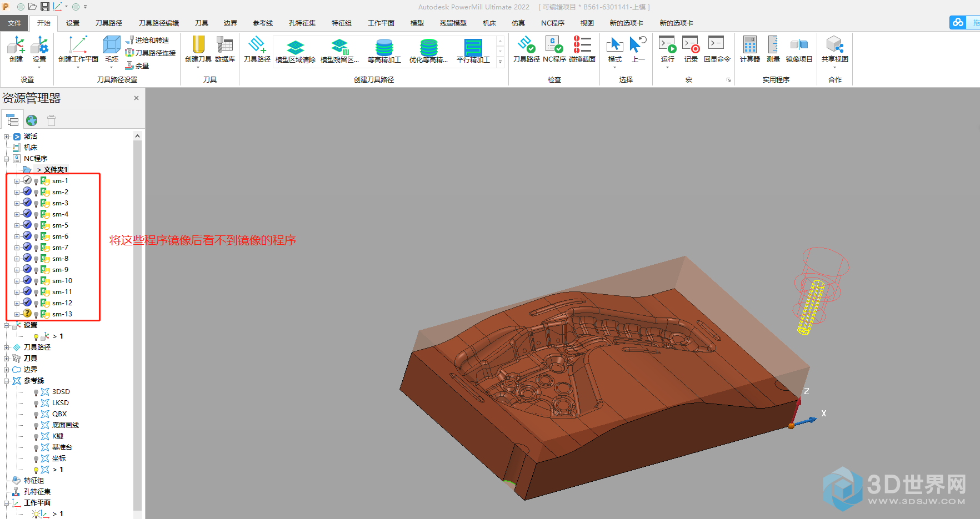Expand the sm-4 NC program node

click(x=17, y=214)
